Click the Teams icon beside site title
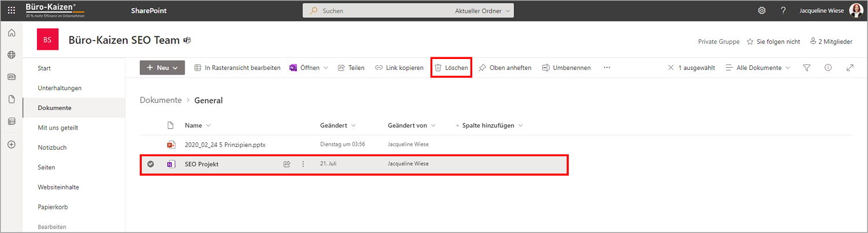This screenshot has width=868, height=233. point(187,40)
